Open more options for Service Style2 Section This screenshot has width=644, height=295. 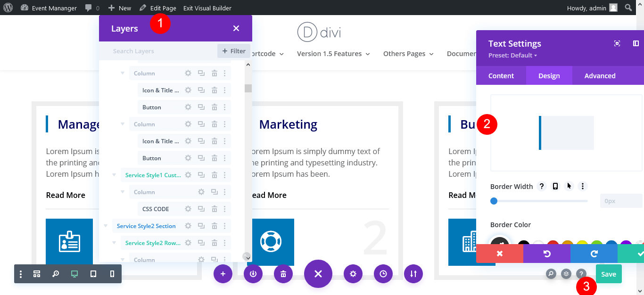pos(225,226)
